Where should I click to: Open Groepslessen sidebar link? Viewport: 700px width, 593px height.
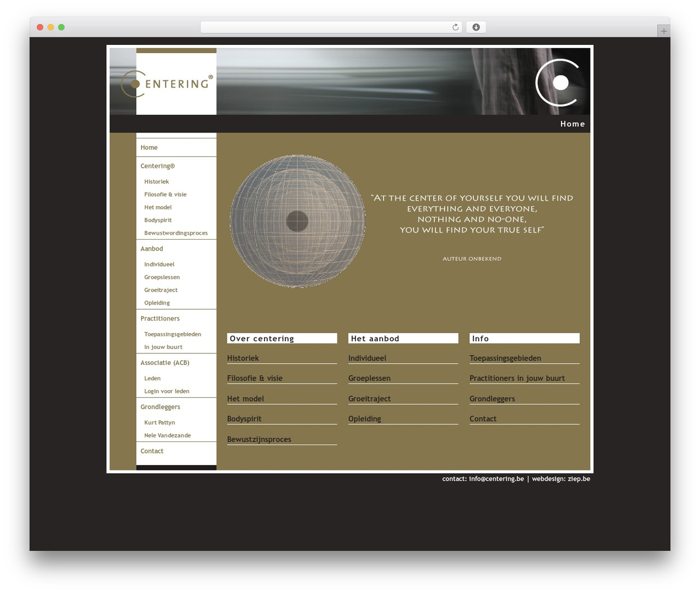[x=162, y=277]
